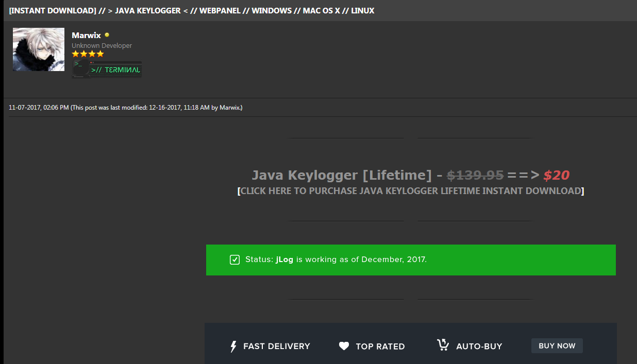The width and height of the screenshot is (637, 364).
Task: Click the yellow online status dot
Action: pos(107,35)
